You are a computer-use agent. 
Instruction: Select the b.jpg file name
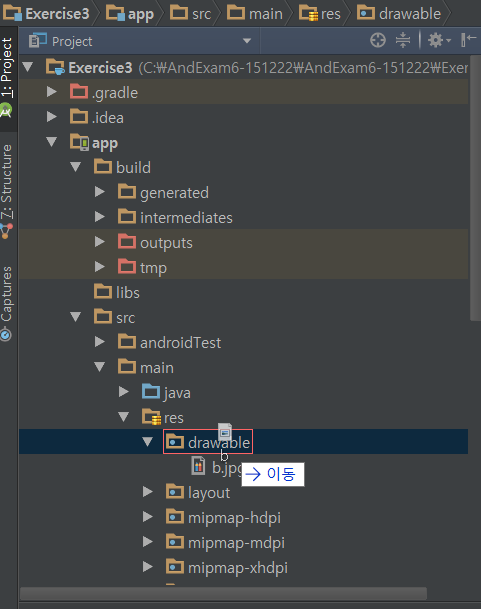tap(227, 468)
